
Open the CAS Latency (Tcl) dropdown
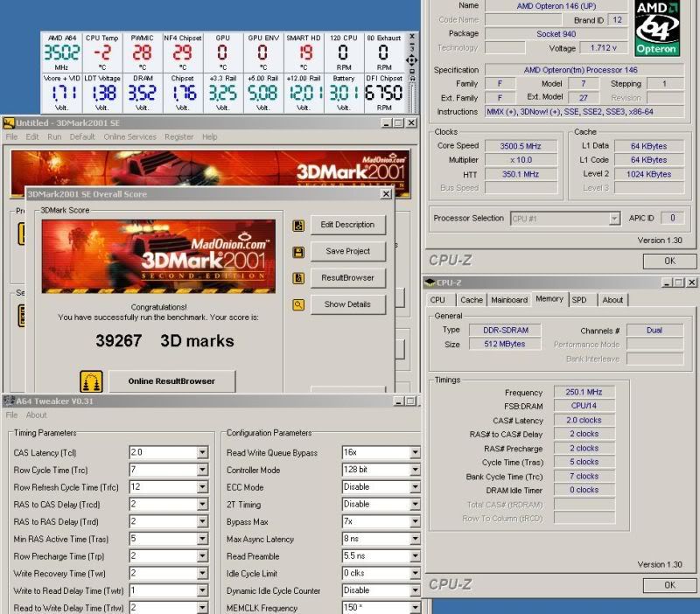click(x=202, y=452)
